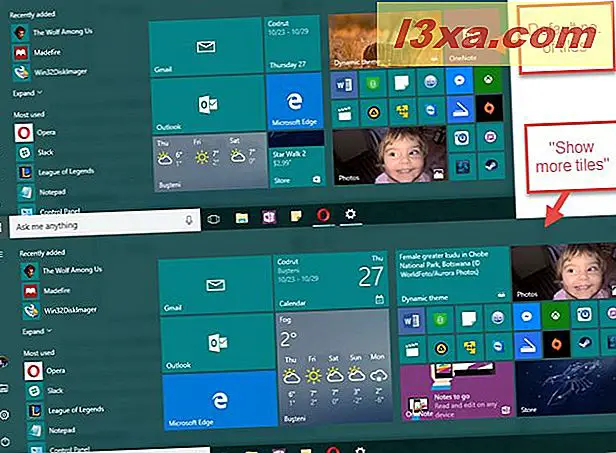
Task: Open the Store tile with Star Walk 2
Action: (297, 160)
